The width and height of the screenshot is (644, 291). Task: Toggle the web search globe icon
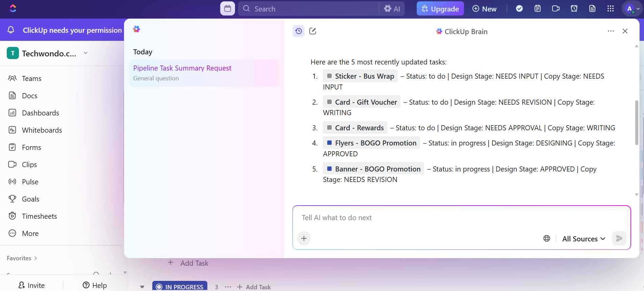click(x=547, y=239)
